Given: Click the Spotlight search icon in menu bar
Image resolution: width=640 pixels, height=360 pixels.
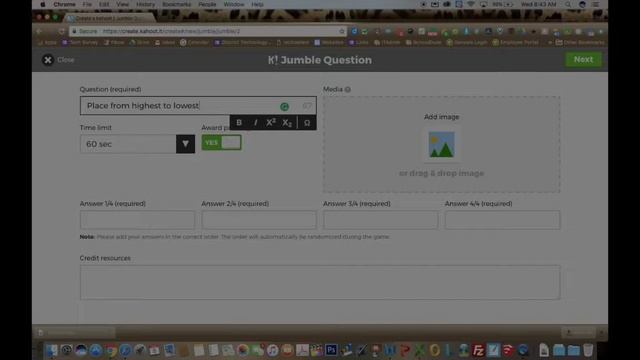Looking at the screenshot, I should 568,4.
